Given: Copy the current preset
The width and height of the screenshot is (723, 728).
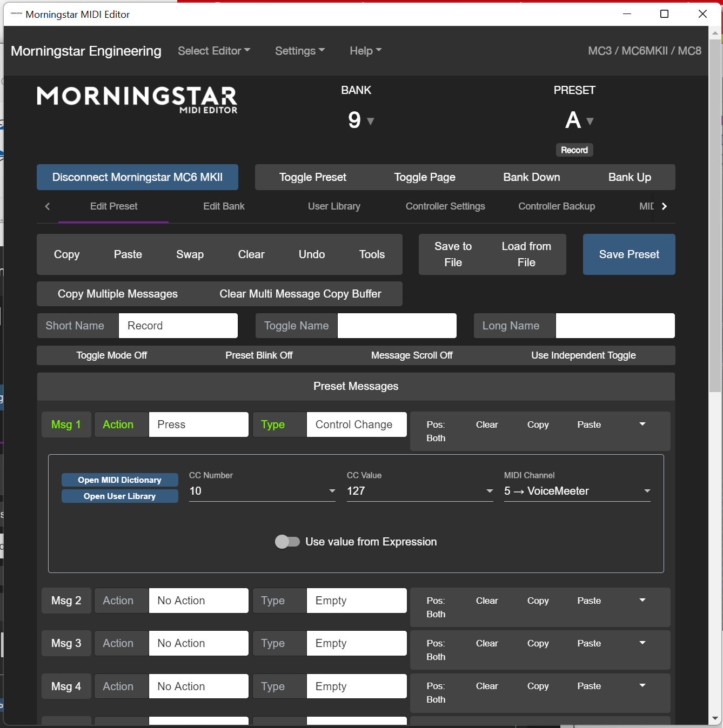Looking at the screenshot, I should coord(66,254).
